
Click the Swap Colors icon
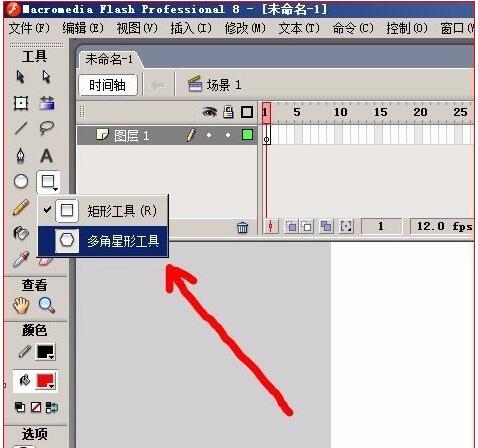pyautogui.click(x=52, y=407)
